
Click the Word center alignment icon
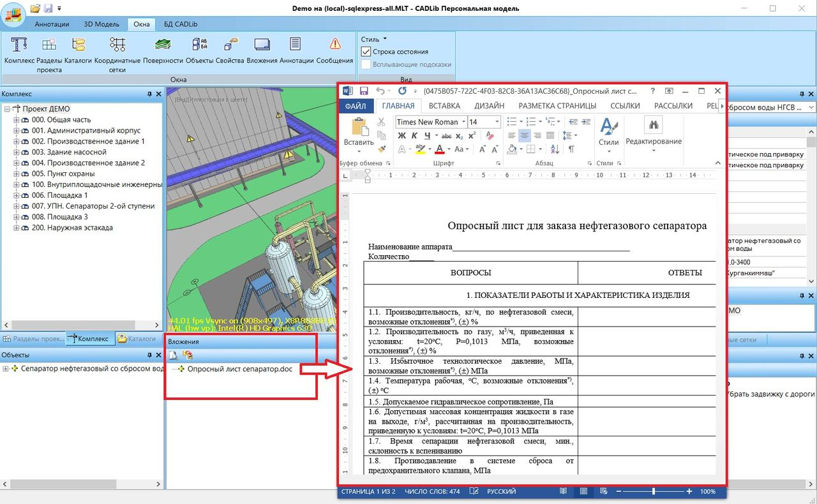tap(524, 135)
